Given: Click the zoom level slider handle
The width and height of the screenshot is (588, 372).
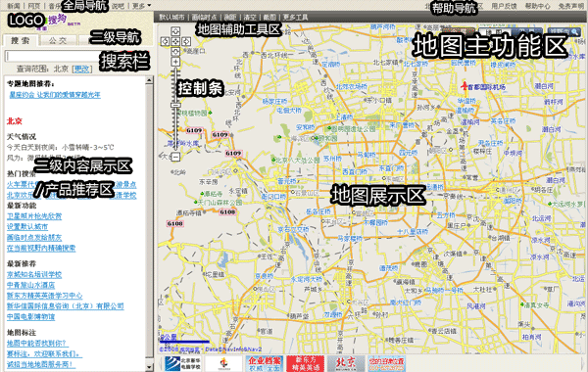Looking at the screenshot, I should [x=175, y=106].
